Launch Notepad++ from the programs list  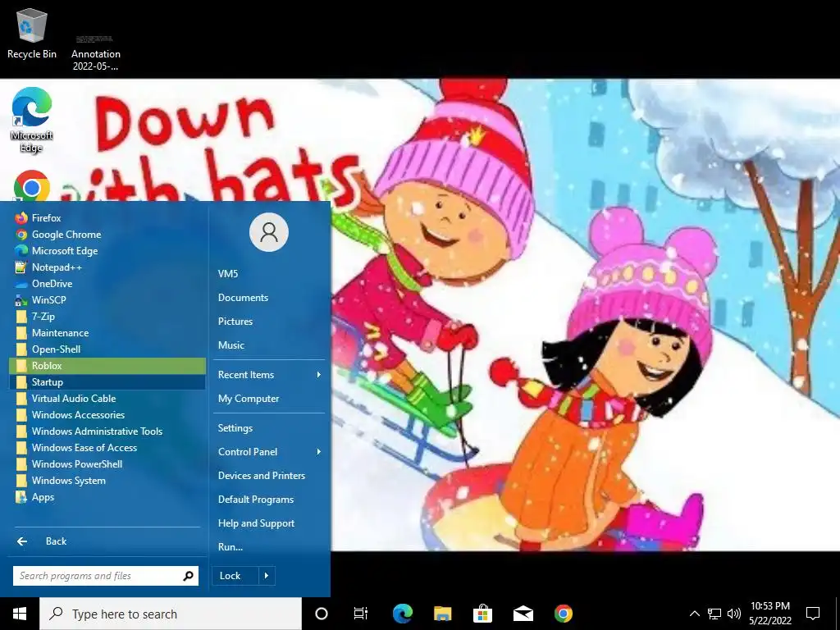(107, 267)
